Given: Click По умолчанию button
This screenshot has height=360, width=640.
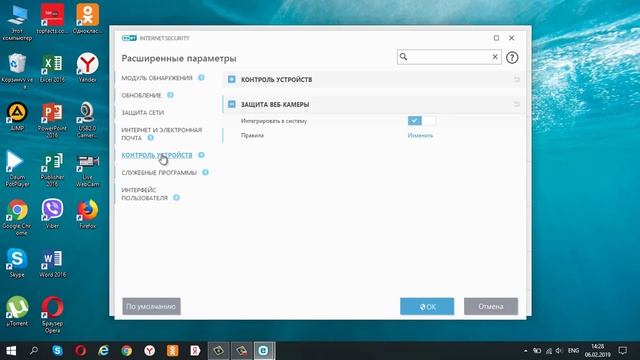Looking at the screenshot, I should (151, 306).
